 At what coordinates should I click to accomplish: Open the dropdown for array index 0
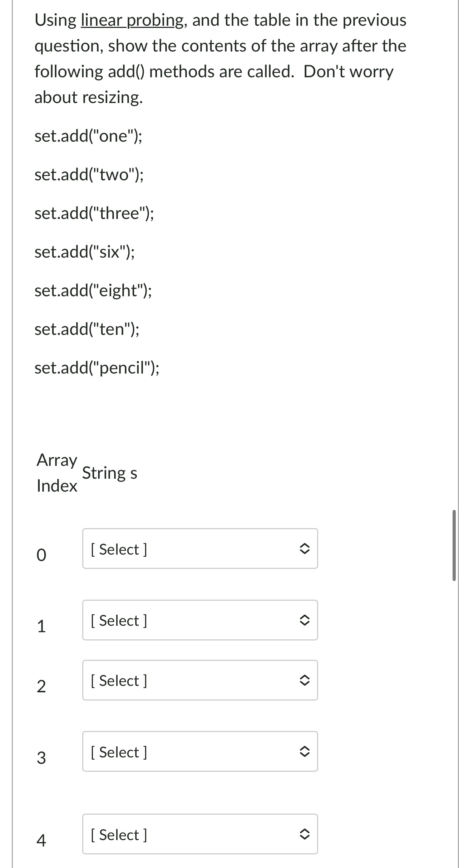(x=199, y=549)
